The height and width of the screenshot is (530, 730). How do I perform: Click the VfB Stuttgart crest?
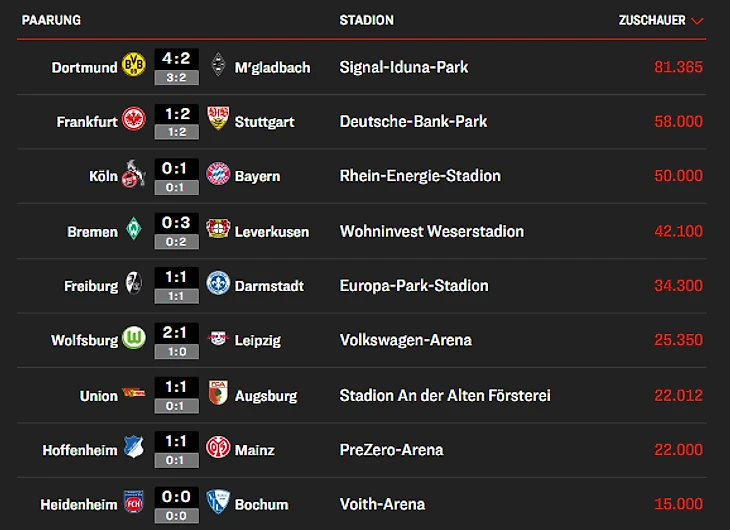218,121
